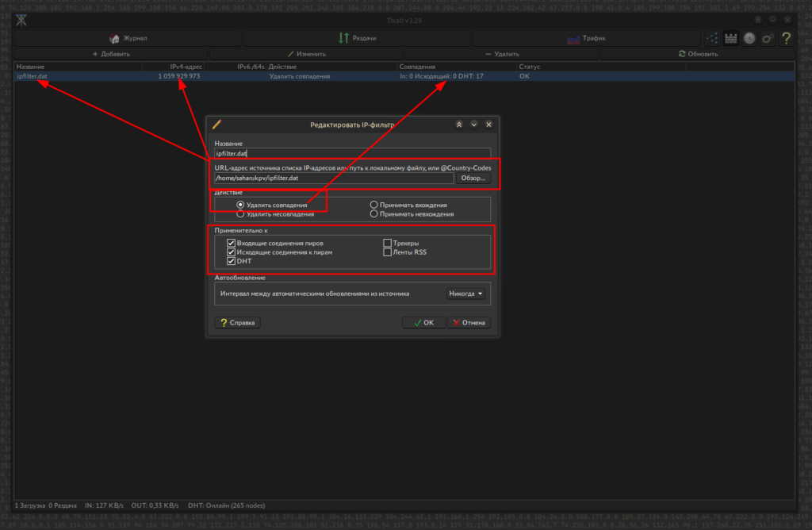Minimize the edit IP filter dialog

click(474, 125)
